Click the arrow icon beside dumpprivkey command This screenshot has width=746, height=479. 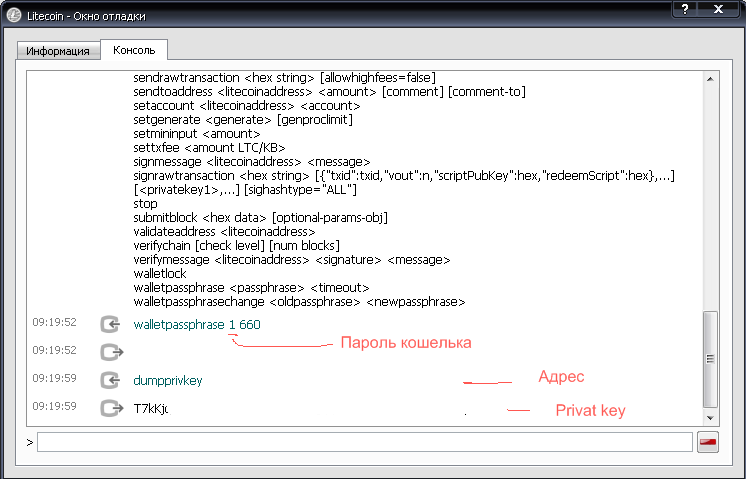click(111, 380)
